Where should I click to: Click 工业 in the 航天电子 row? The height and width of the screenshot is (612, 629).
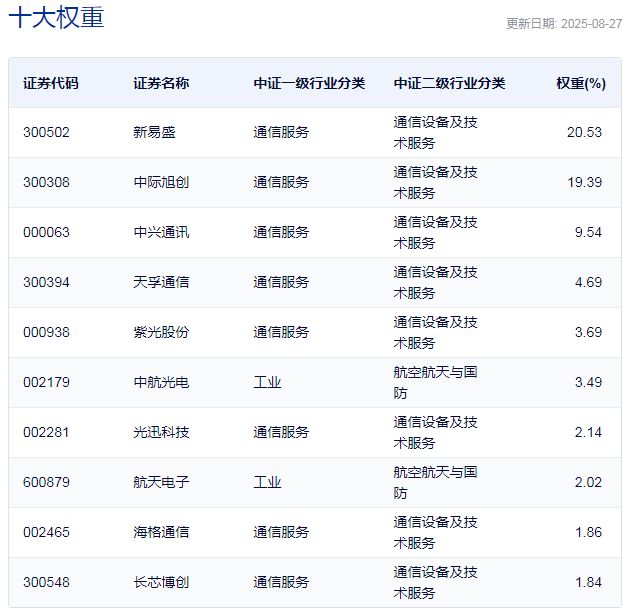point(267,482)
